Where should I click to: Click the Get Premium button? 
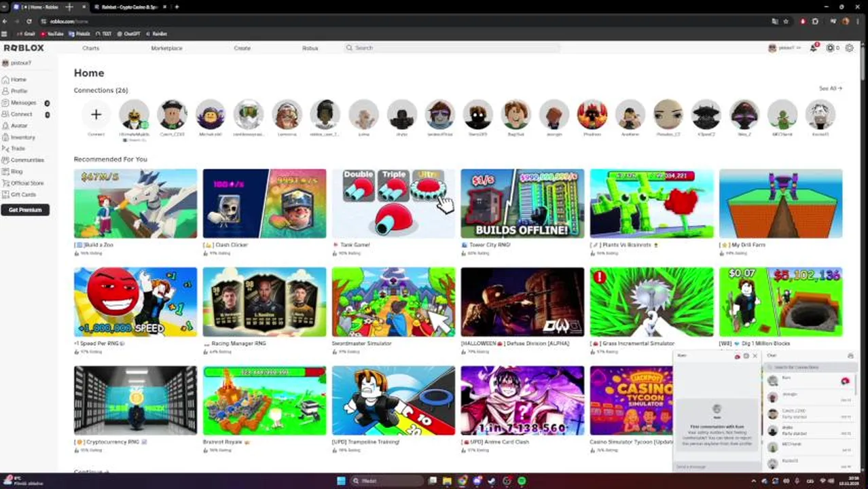click(x=25, y=210)
